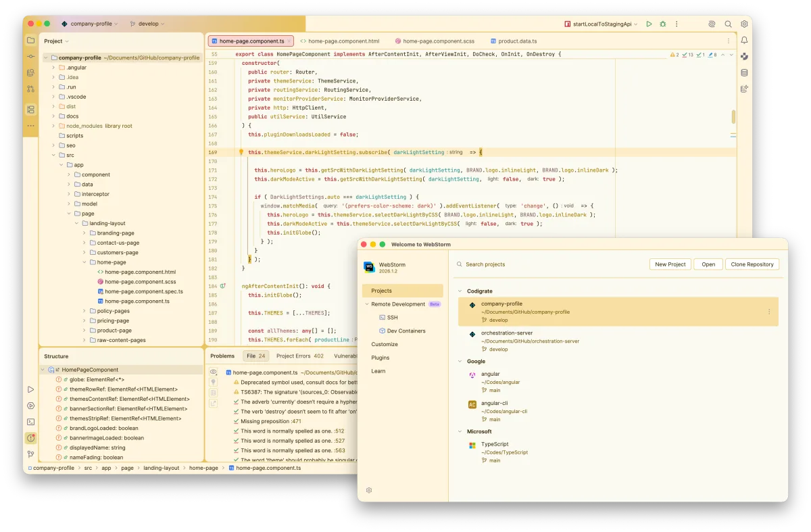Expand the node_modules folder

(x=53, y=126)
